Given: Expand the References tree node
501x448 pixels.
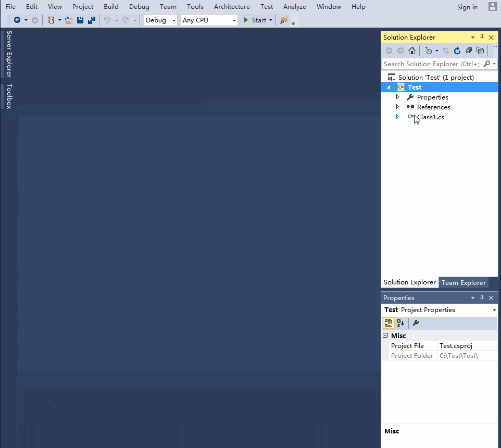Looking at the screenshot, I should click(397, 107).
